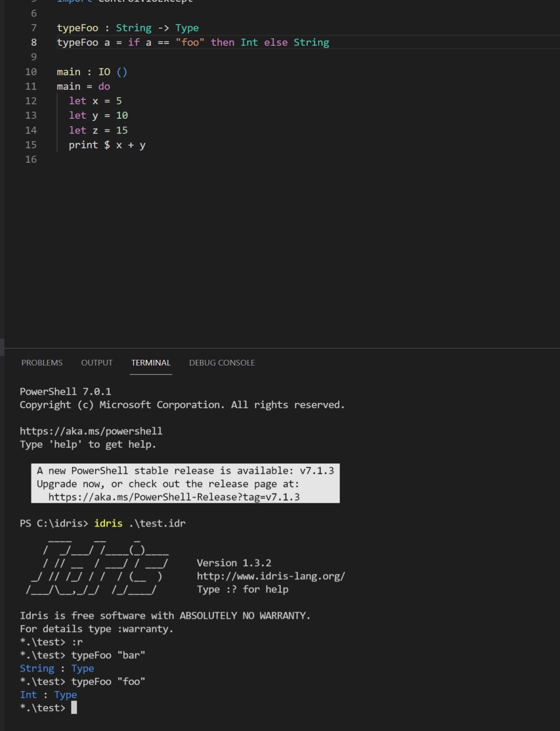Open the idris-lang.org link in terminal
Image resolution: width=560 pixels, height=731 pixels.
271,576
